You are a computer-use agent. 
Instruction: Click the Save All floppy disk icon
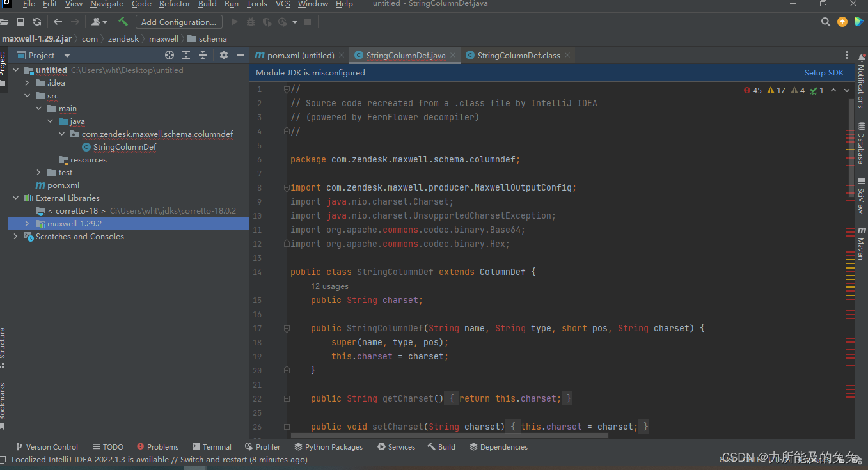click(x=20, y=22)
